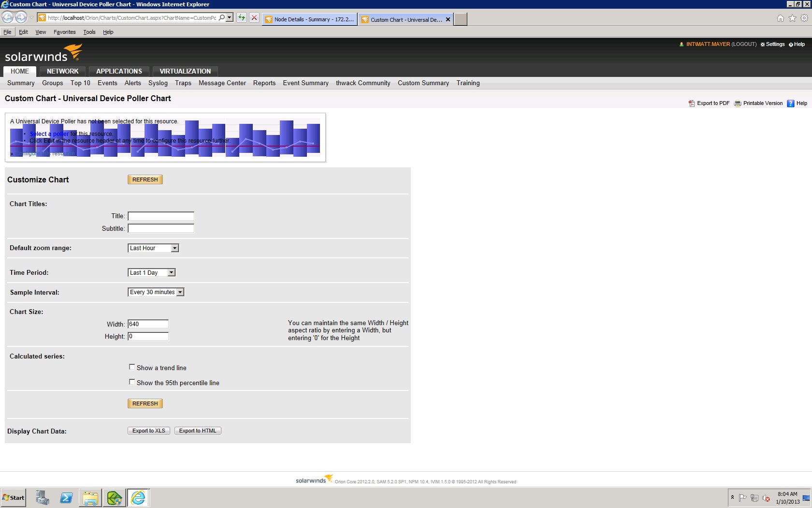Go to the APPLICATIONS module tab

(x=119, y=71)
